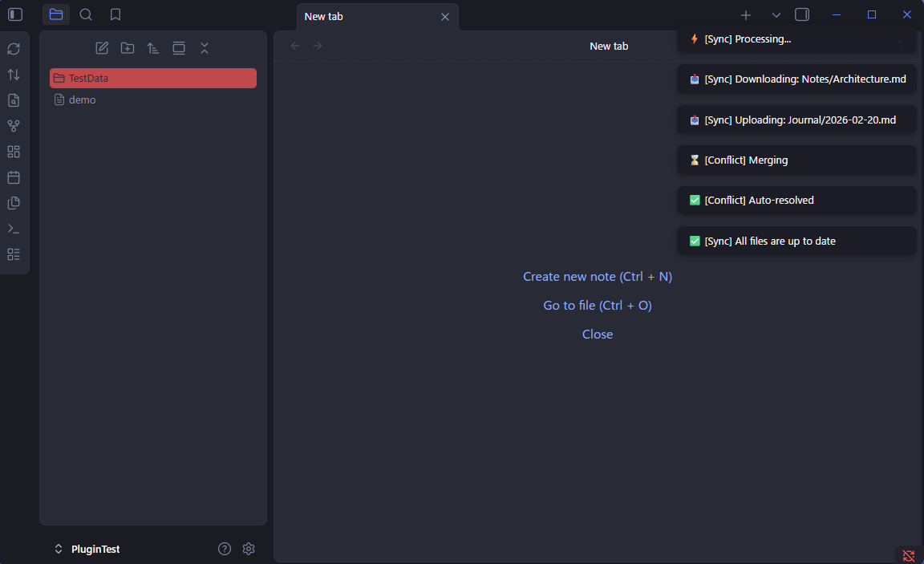Image resolution: width=924 pixels, height=564 pixels.
Task: Create a new note using the pencil icon
Action: pyautogui.click(x=102, y=48)
